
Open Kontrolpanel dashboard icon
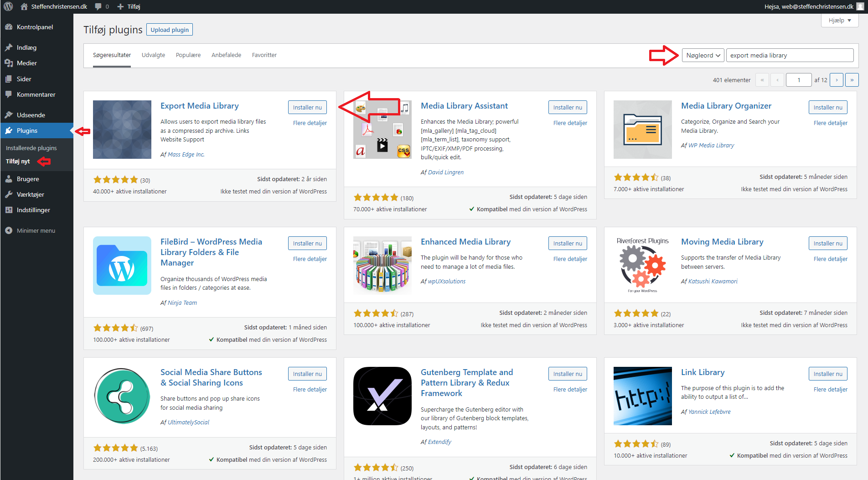[x=9, y=27]
